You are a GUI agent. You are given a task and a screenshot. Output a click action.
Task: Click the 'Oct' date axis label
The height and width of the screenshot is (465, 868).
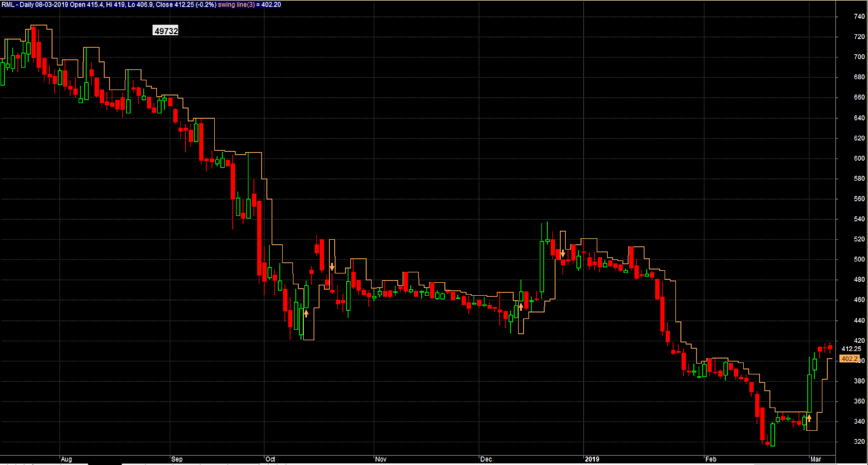point(270,459)
